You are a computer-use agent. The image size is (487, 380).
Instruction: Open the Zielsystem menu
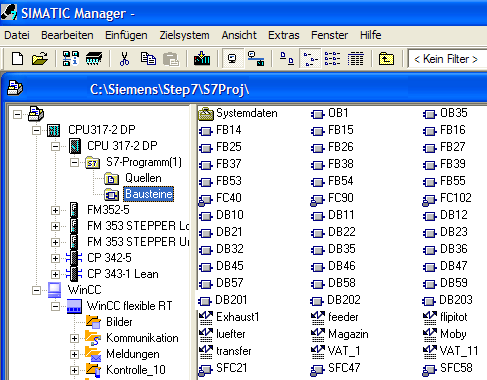(x=184, y=35)
